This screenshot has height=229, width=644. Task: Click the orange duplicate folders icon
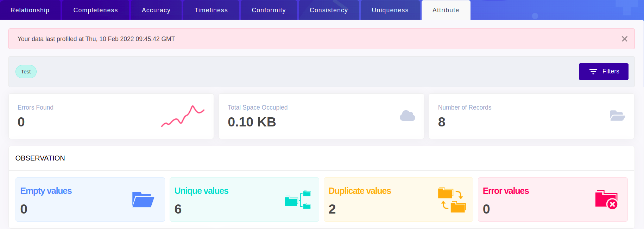[x=452, y=199]
